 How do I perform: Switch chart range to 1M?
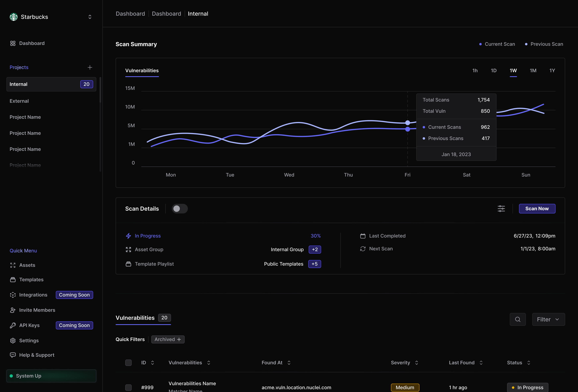click(x=533, y=71)
